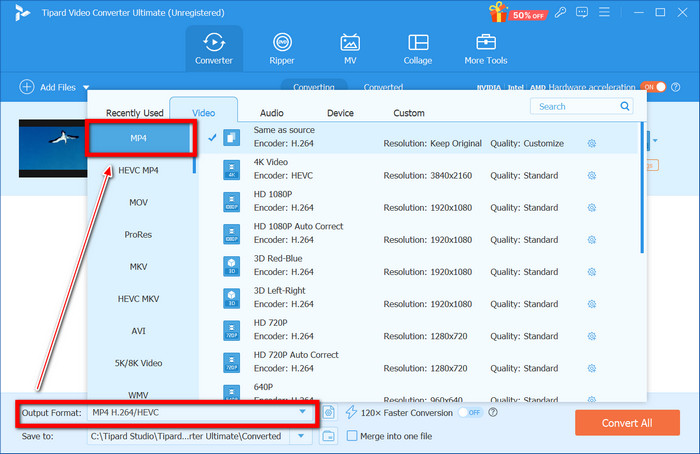Select MP4 format category
Screen dimensions: 700x454
[138, 138]
